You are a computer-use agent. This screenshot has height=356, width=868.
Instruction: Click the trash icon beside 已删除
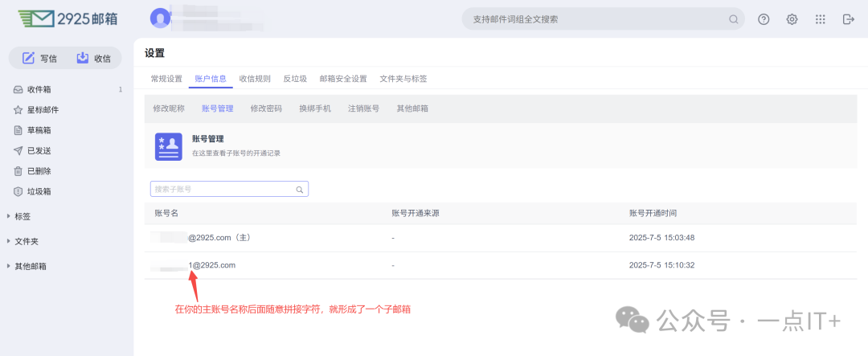[18, 171]
